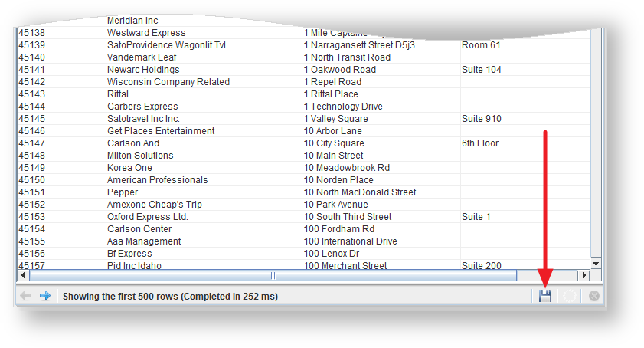Viewport: 644px width, 348px height.
Task: Click the horizontal scrollbar right arrow
Action: [584, 275]
